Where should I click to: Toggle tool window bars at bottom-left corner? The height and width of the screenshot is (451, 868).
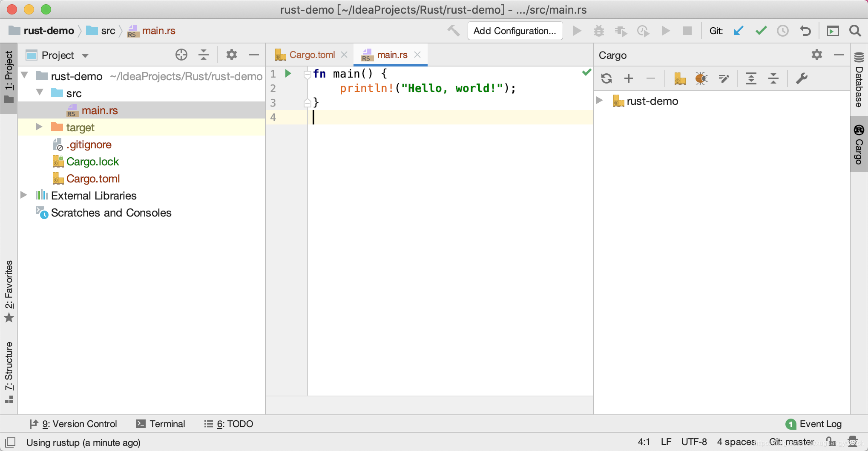click(10, 442)
